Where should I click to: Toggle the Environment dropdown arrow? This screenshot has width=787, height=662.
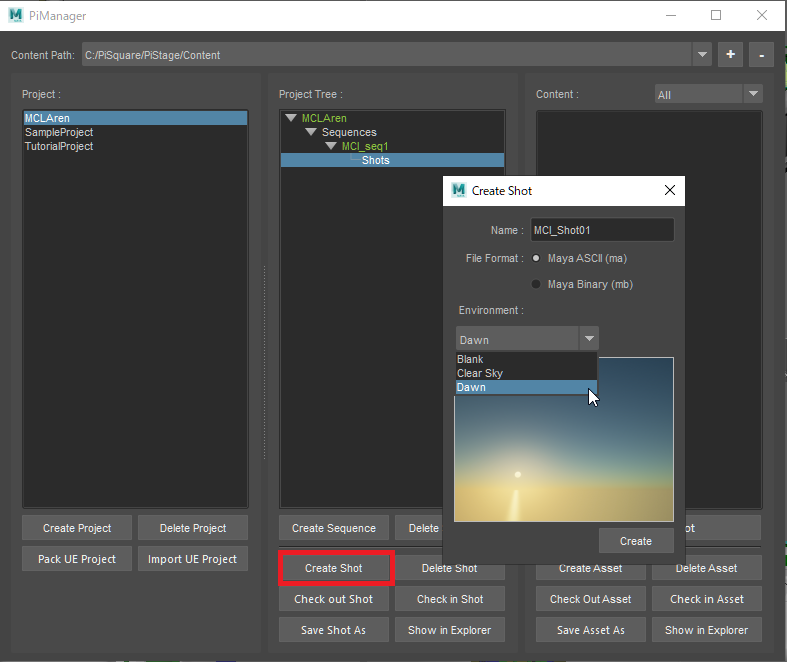pos(589,339)
